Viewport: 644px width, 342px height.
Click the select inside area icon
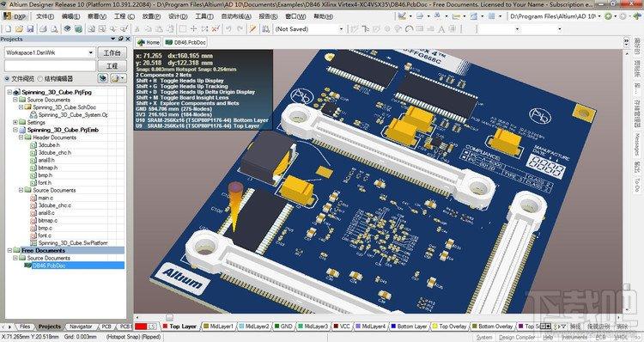click(183, 28)
